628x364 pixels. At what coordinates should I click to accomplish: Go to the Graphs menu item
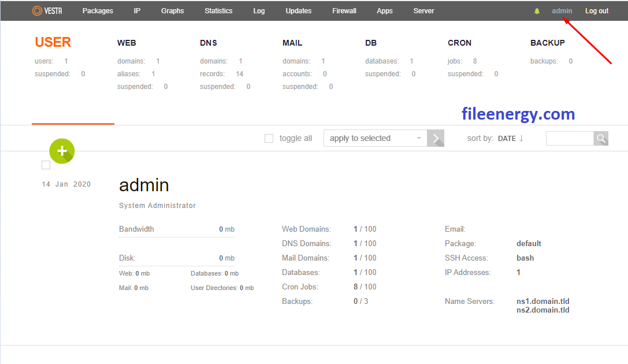tap(173, 11)
